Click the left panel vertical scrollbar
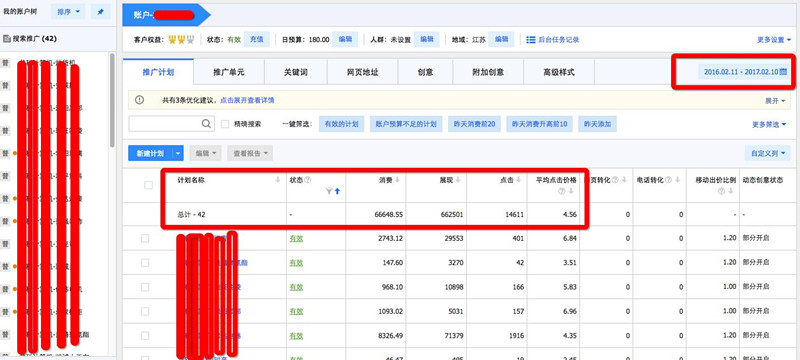 (x=112, y=100)
